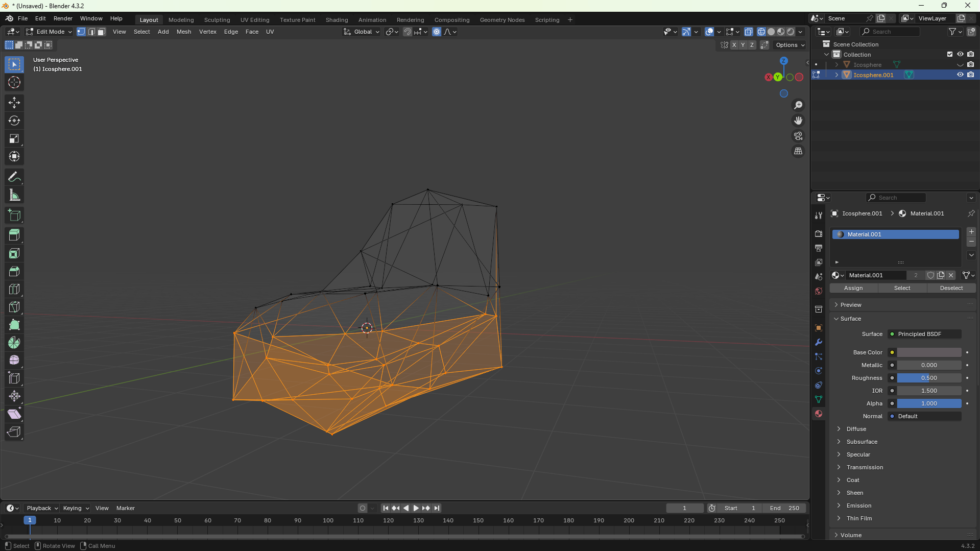Image resolution: width=980 pixels, height=551 pixels.
Task: Toggle camera view icon
Action: 798,136
